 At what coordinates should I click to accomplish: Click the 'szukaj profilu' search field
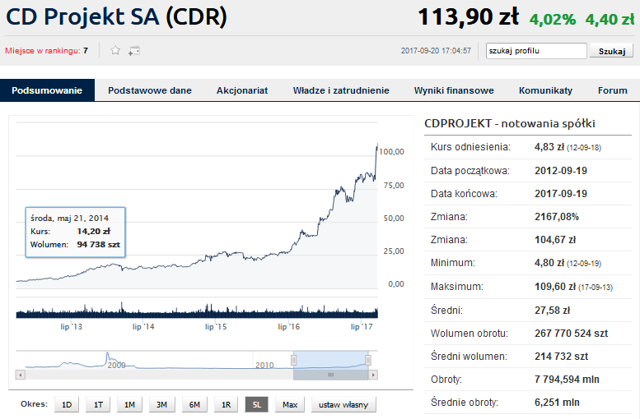tap(534, 50)
